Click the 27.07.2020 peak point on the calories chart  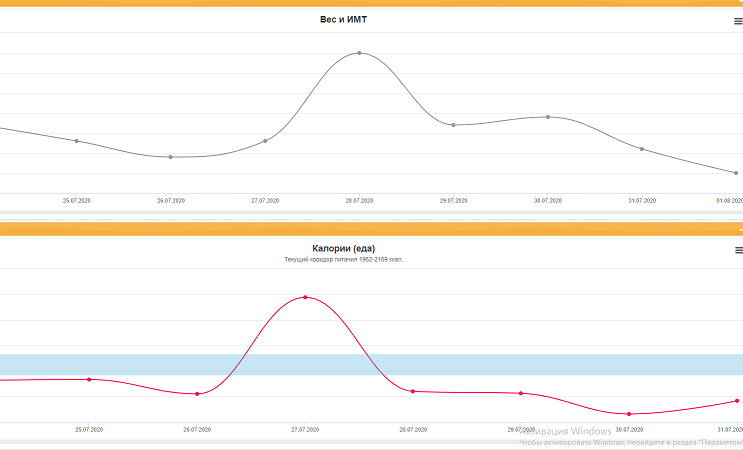tap(305, 297)
